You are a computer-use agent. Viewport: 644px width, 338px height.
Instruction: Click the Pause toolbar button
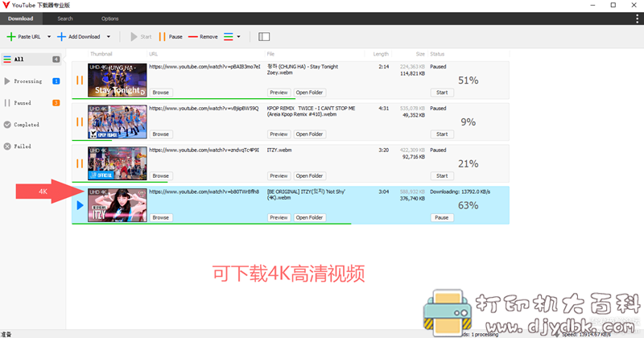pyautogui.click(x=171, y=36)
